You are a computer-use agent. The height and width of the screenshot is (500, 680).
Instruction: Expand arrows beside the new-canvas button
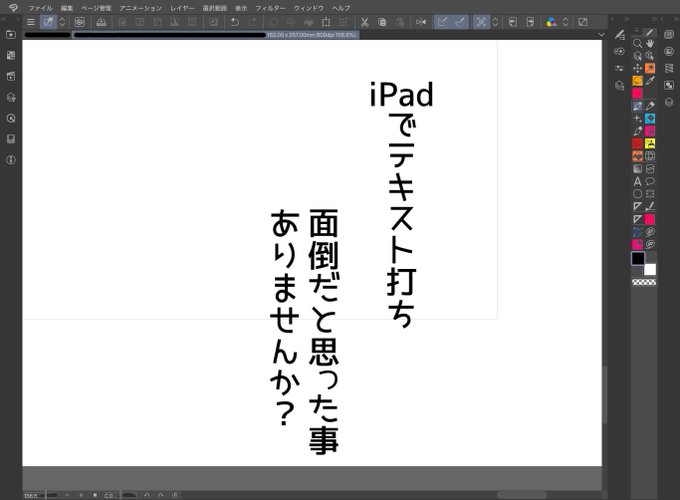coord(62,22)
